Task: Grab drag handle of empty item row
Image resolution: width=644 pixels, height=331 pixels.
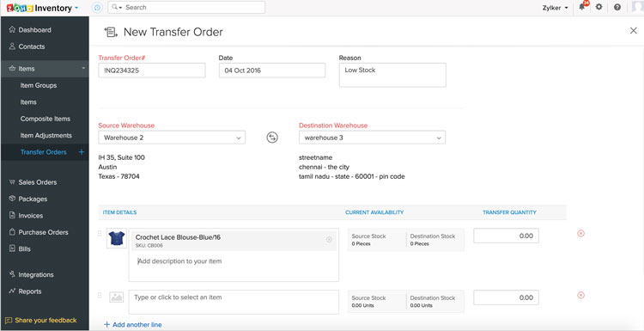Action: [100, 295]
